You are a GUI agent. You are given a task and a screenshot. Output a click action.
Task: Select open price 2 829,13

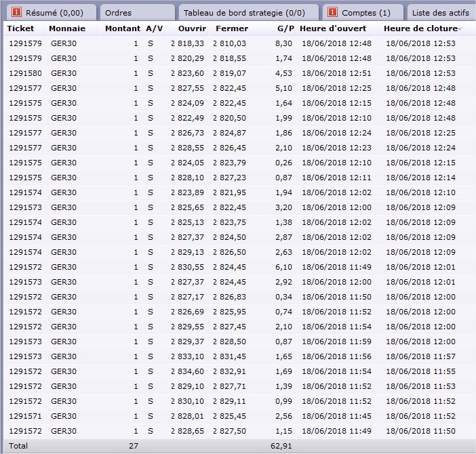click(x=187, y=252)
